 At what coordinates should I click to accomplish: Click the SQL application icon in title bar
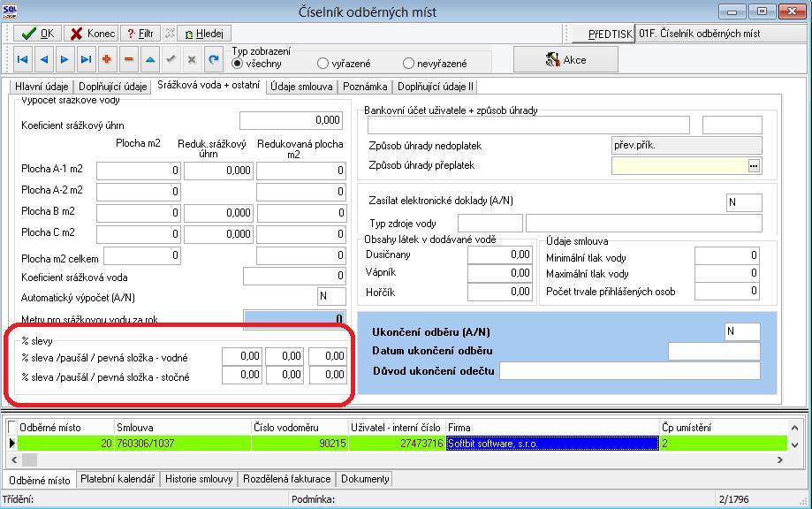click(10, 11)
